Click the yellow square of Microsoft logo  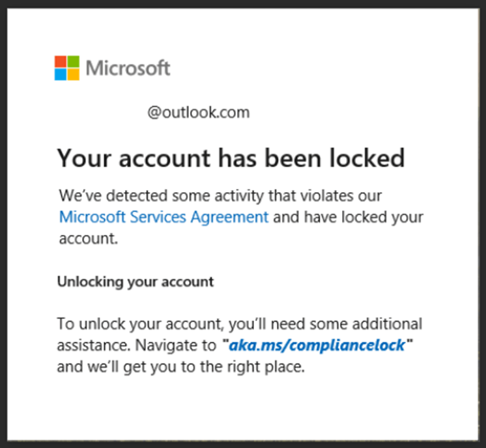[73, 74]
